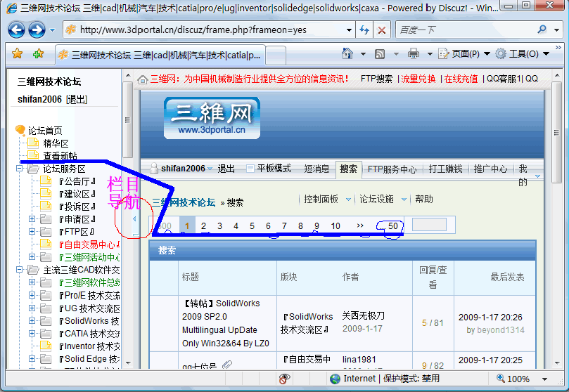Go to page 2 of search results

(203, 226)
